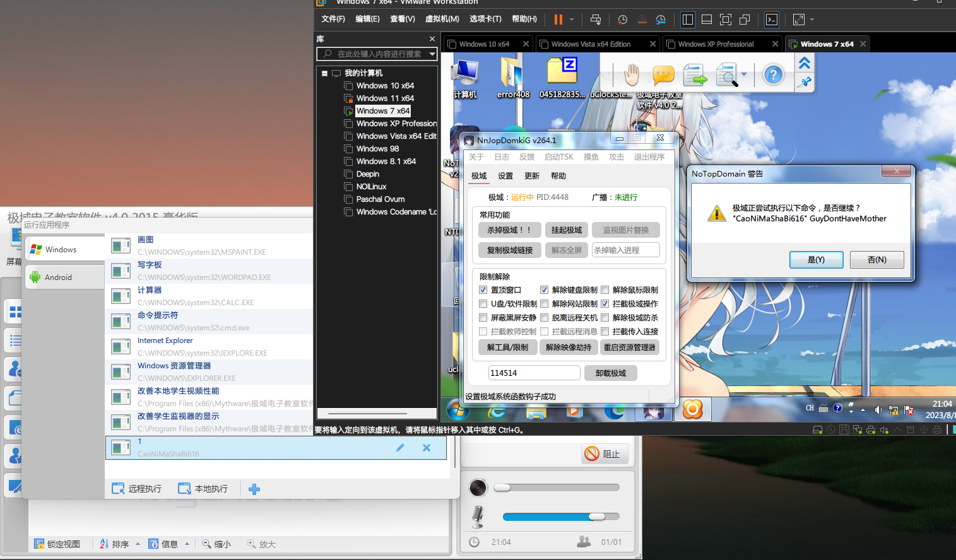Screen dimensions: 956x560
Task: Click the console view icon
Action: [772, 20]
